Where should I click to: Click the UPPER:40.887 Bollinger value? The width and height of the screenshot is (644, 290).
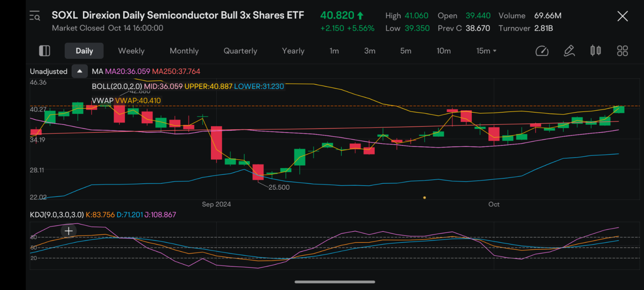tap(208, 86)
